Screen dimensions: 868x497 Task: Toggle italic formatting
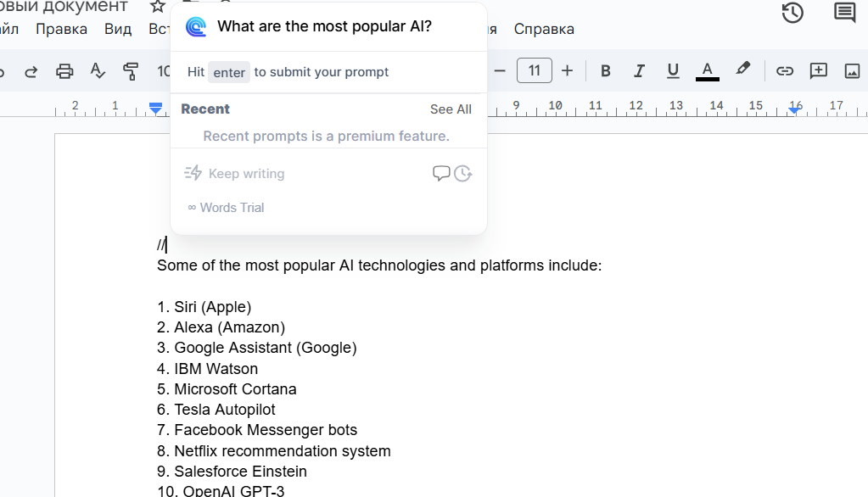click(640, 71)
